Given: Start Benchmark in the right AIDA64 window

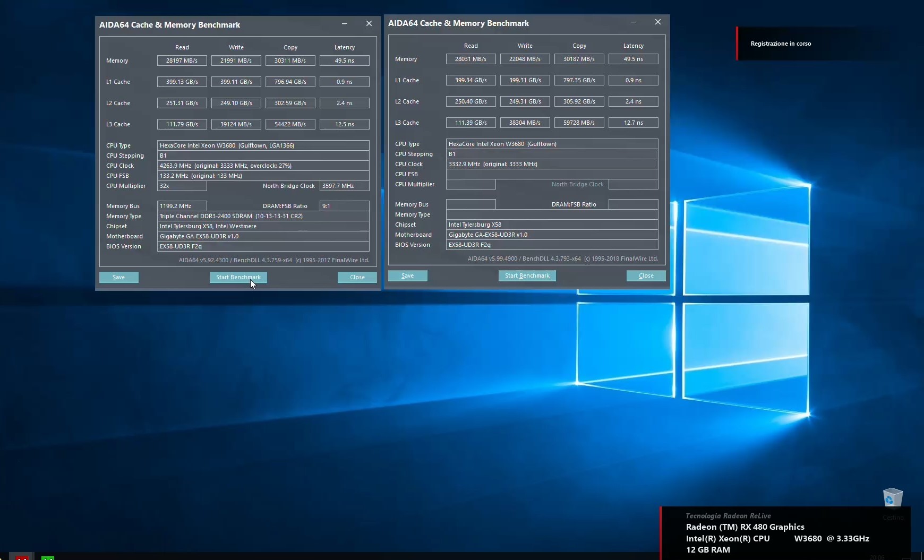Looking at the screenshot, I should click(527, 275).
